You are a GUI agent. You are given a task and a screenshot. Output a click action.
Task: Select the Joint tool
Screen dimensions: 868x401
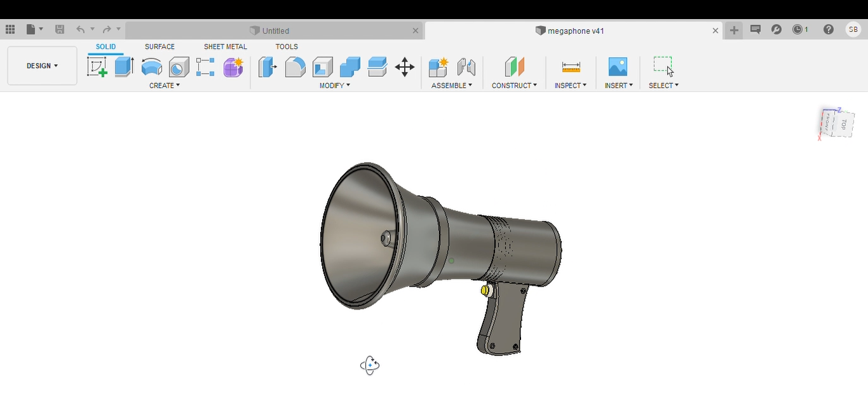click(x=466, y=67)
